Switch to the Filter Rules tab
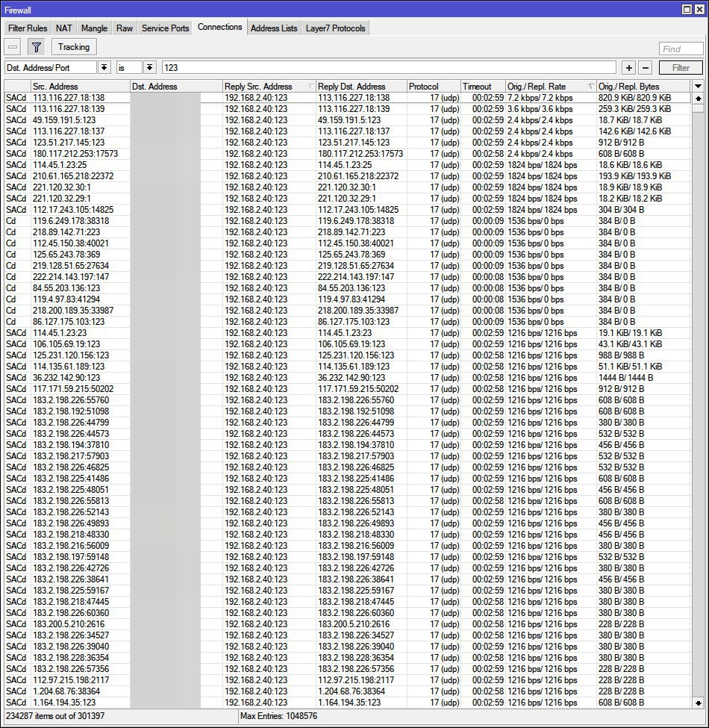This screenshot has height=728, width=709. (x=28, y=28)
